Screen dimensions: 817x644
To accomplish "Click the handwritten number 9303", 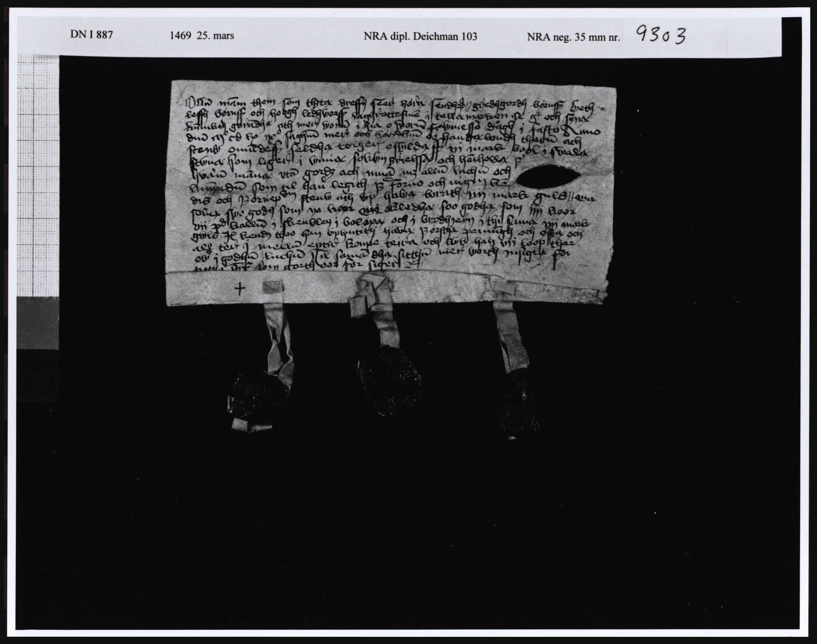I will (x=661, y=35).
